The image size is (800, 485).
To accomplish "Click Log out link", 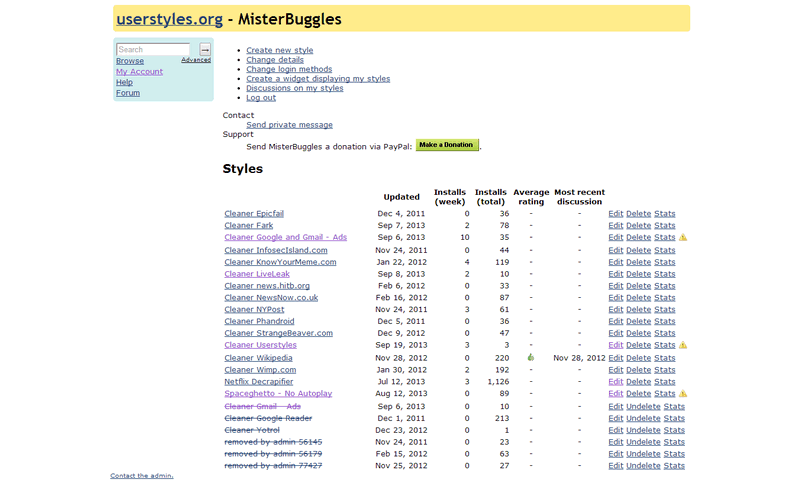I will pos(261,97).
